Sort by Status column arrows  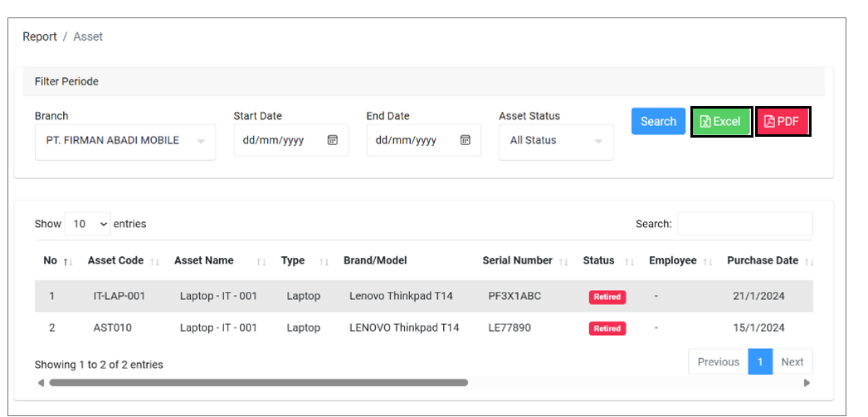pos(629,261)
